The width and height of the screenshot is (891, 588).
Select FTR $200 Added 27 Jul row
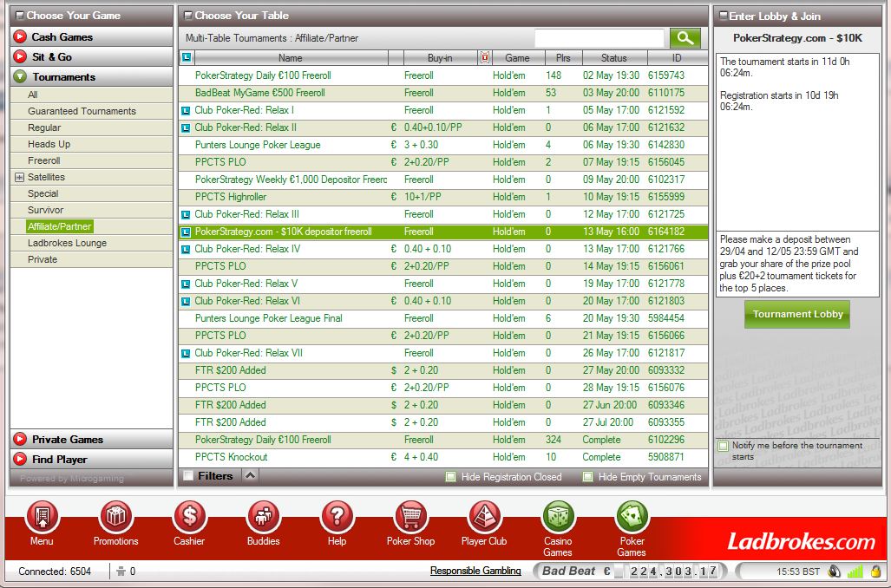444,422
